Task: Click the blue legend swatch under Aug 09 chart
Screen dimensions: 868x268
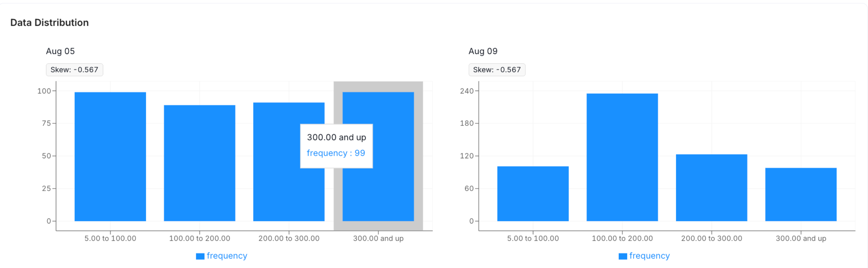Action: pyautogui.click(x=623, y=256)
